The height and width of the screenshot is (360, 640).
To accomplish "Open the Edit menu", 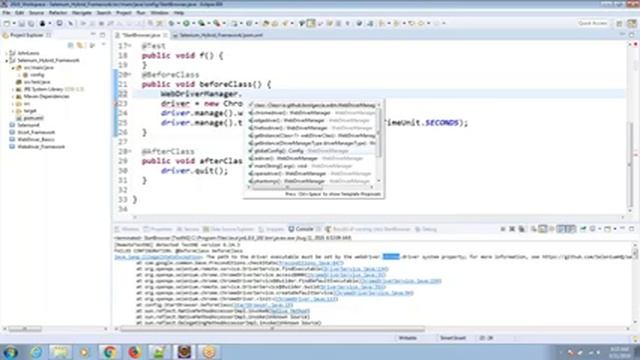I will click(x=19, y=13).
